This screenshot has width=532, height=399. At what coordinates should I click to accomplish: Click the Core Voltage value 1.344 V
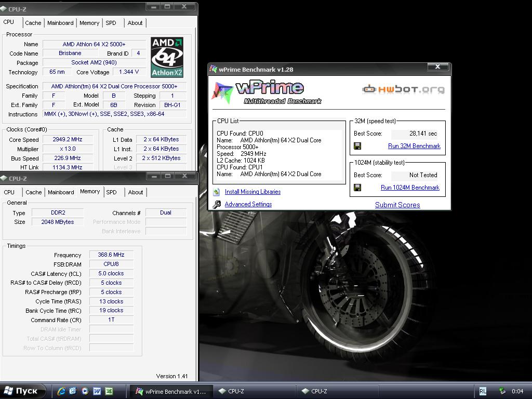pos(129,72)
